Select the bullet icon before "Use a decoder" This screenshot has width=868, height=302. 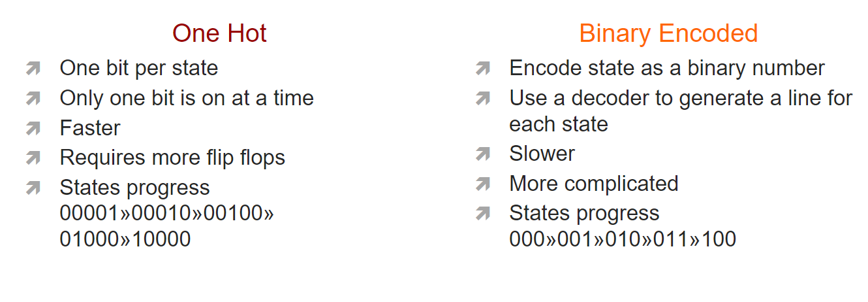click(483, 98)
